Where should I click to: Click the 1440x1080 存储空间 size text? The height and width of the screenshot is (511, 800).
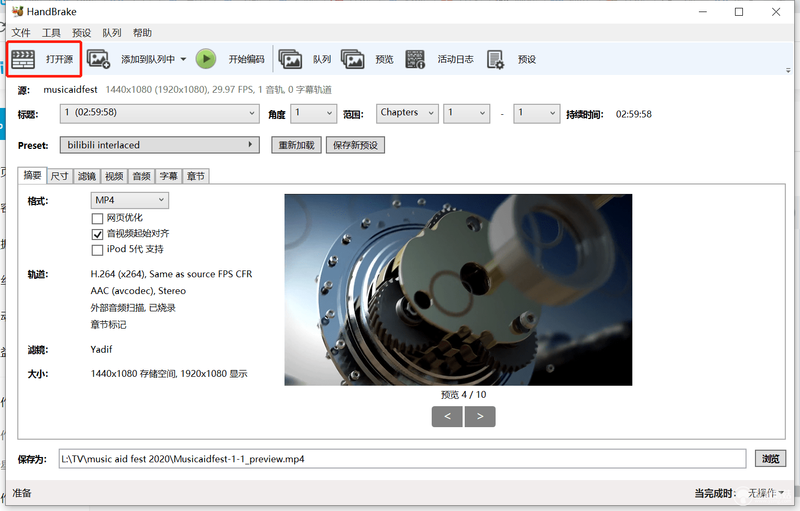tap(169, 373)
